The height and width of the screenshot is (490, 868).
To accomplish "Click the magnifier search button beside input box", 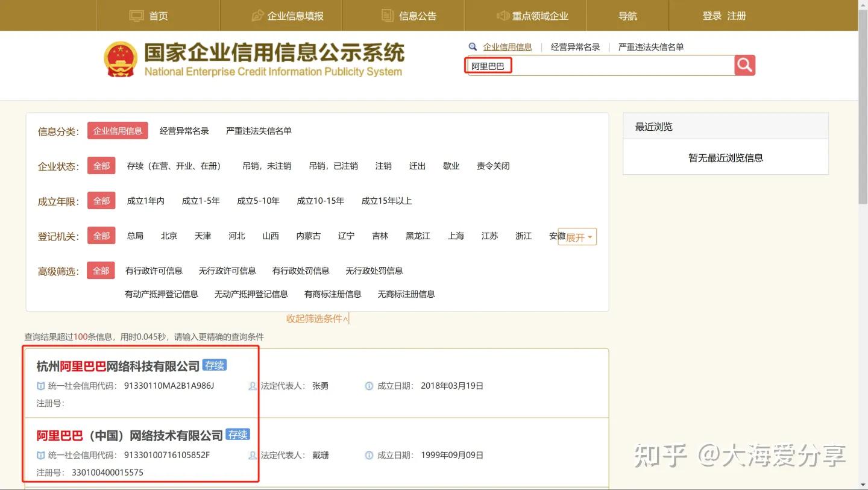I will tap(744, 65).
